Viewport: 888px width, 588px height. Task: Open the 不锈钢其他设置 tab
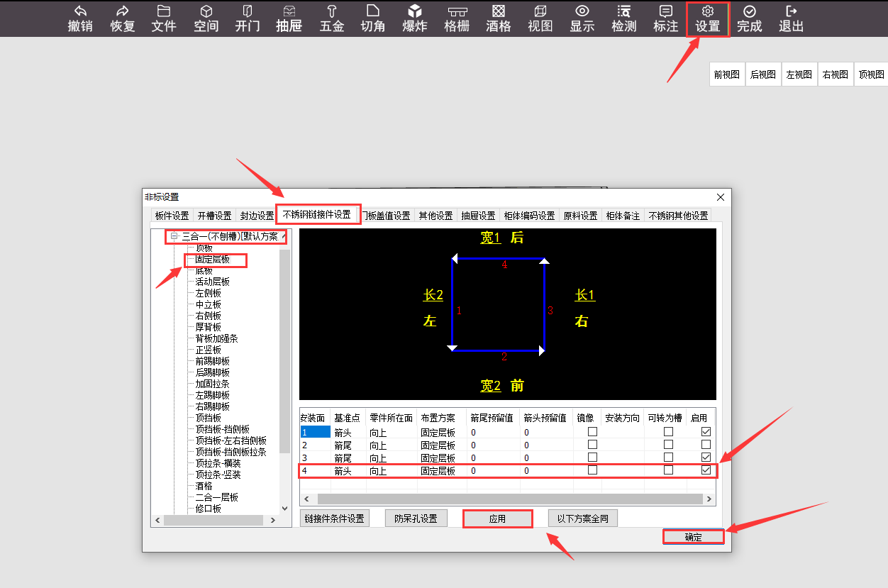[x=678, y=216]
